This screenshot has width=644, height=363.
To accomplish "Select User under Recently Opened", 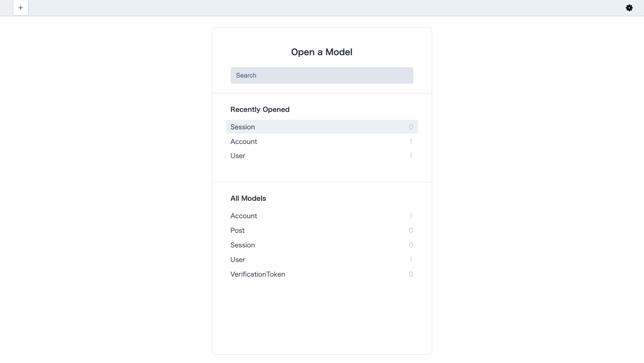I will pos(238,156).
